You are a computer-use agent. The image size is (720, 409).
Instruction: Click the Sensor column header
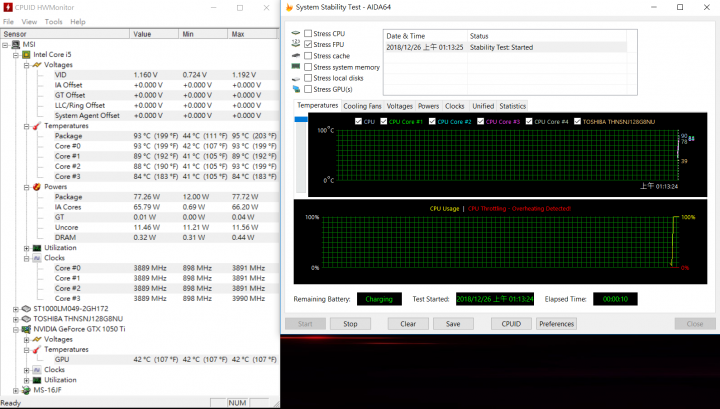tap(65, 34)
